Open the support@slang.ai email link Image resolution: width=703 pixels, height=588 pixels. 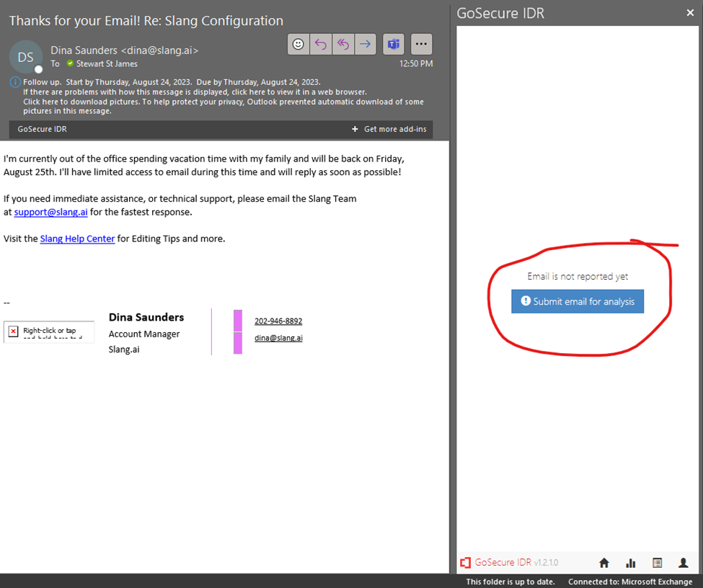[x=50, y=212]
